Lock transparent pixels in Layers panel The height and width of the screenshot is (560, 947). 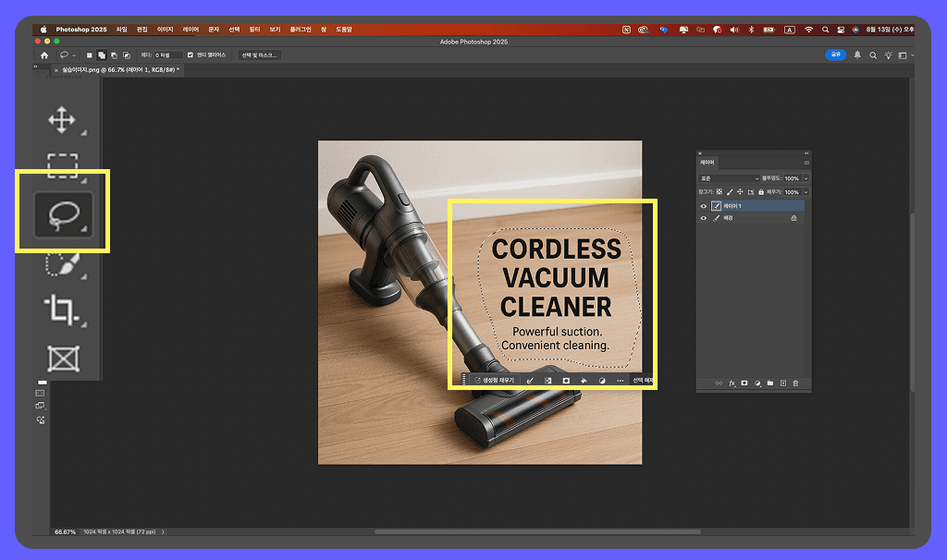(x=719, y=192)
